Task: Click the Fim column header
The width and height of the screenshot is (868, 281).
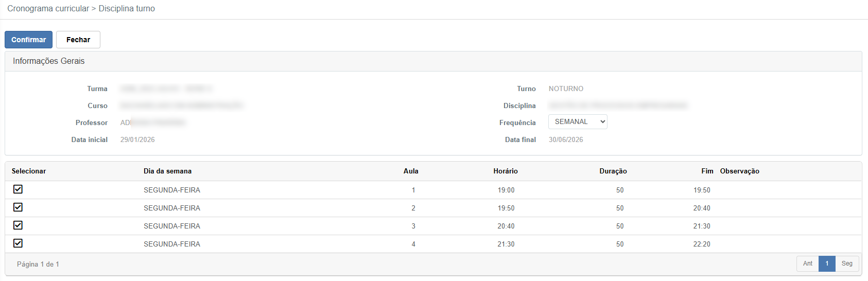Action: point(707,171)
